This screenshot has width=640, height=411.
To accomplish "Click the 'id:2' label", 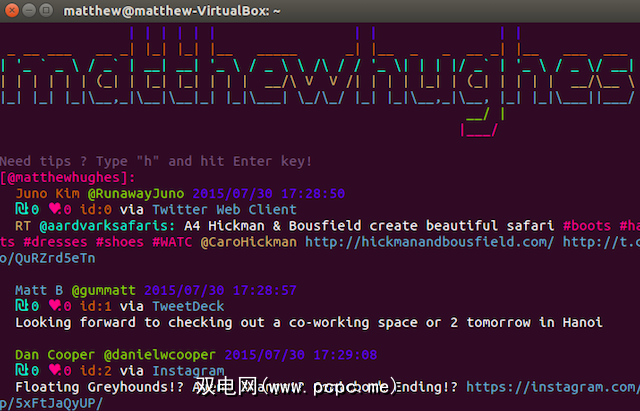I will click(96, 371).
